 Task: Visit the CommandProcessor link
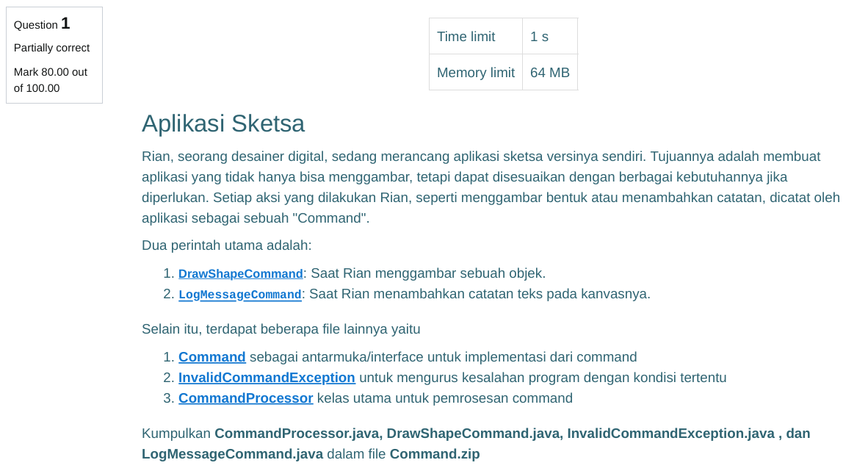pos(245,398)
